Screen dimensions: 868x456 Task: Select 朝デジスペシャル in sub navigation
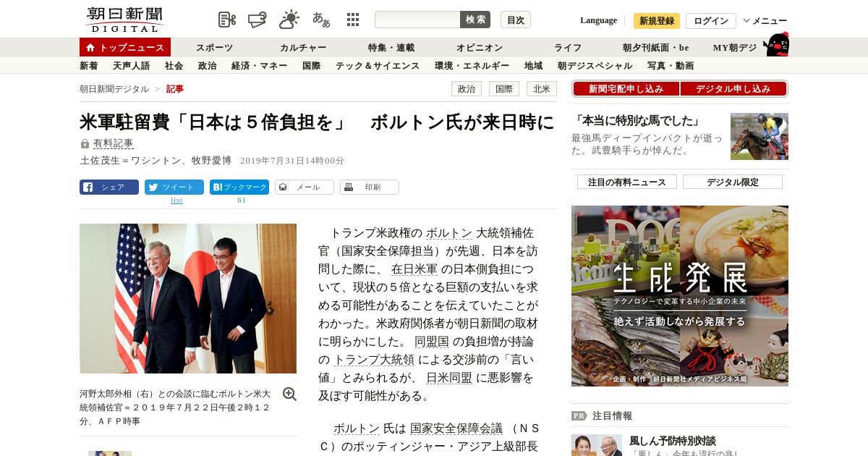coord(595,66)
